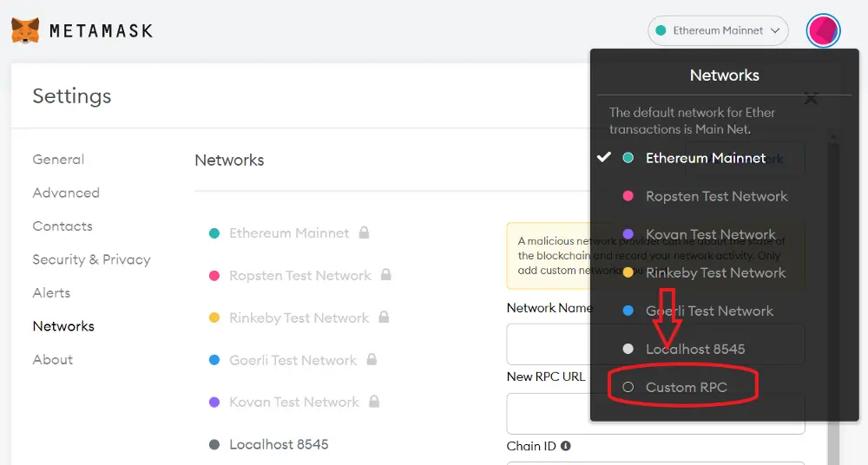Click into the New RPC URL field
This screenshot has width=868, height=465.
pos(655,414)
